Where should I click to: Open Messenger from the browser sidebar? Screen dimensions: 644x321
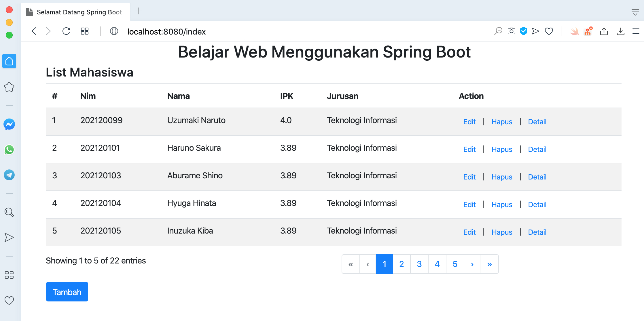click(x=9, y=124)
